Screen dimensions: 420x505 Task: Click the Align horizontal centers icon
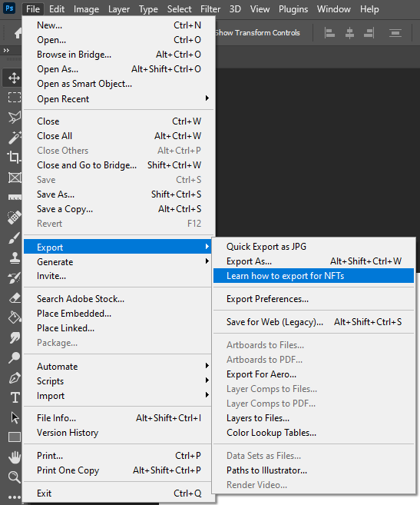(349, 33)
